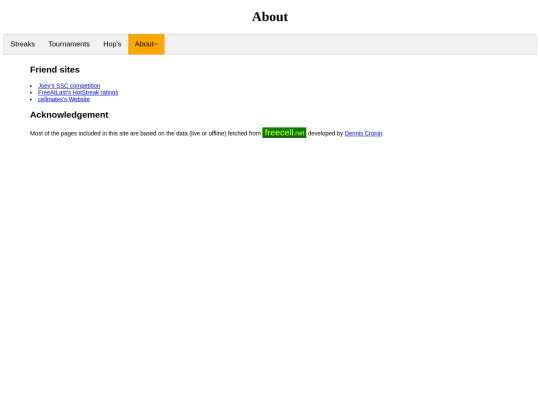540x405 pixels.
Task: Open Joey's SSC competition link
Action: pyautogui.click(x=69, y=85)
